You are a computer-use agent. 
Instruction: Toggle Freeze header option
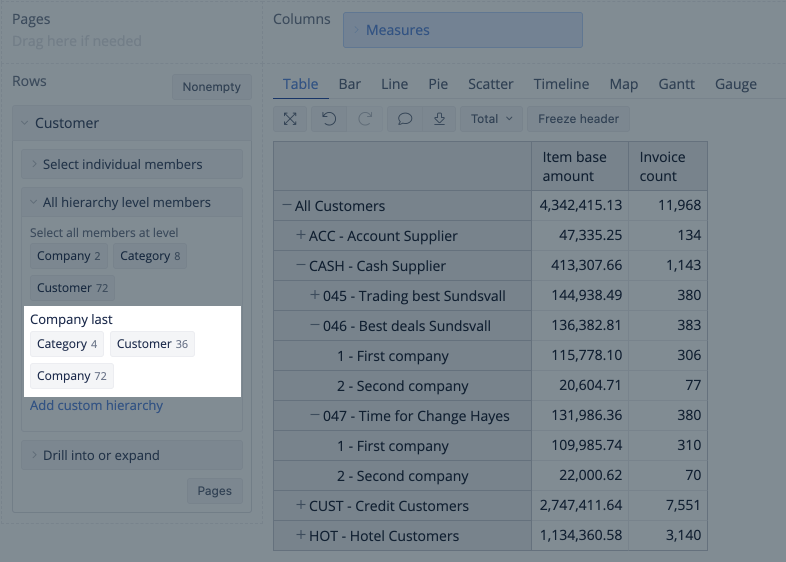coord(578,119)
